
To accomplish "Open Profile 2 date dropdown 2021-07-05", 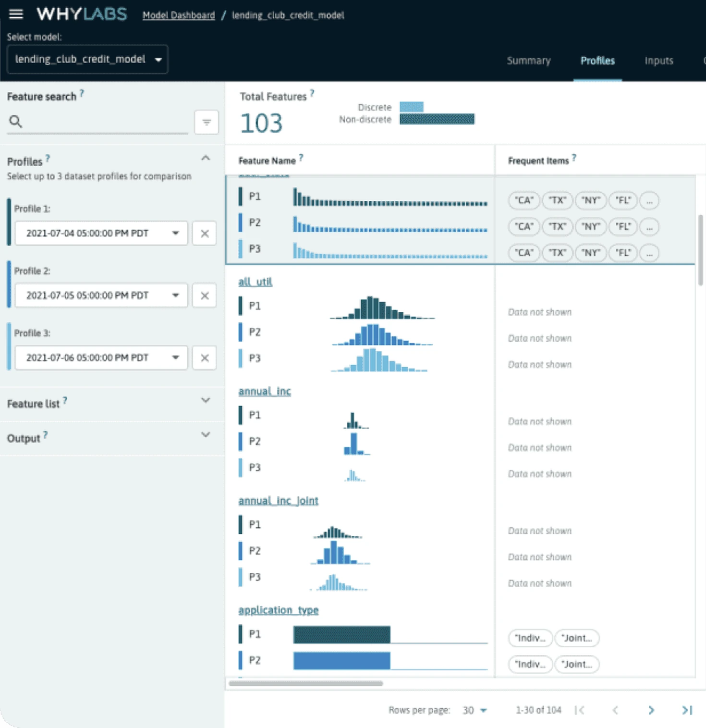I will tap(101, 296).
